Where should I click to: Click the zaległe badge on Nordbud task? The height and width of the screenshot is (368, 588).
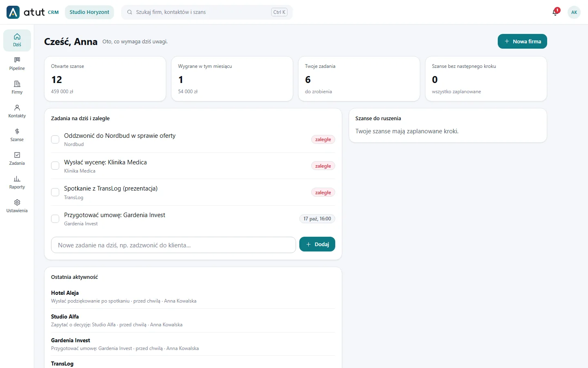323,139
